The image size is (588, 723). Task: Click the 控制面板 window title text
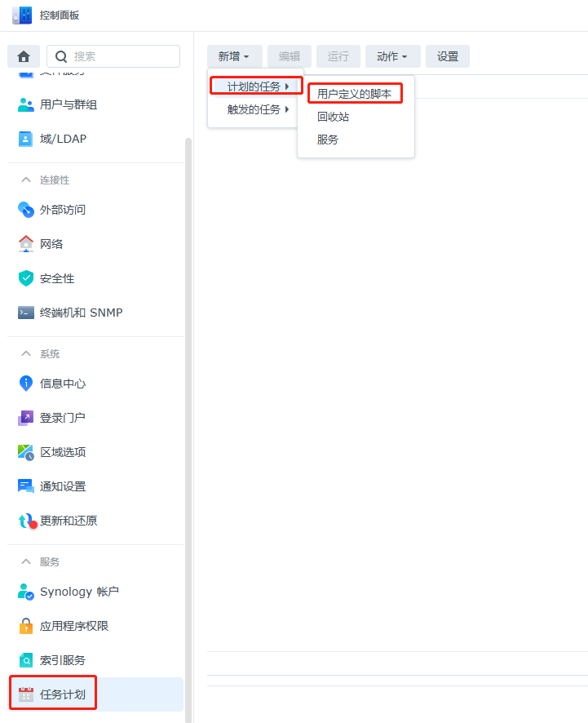[60, 16]
